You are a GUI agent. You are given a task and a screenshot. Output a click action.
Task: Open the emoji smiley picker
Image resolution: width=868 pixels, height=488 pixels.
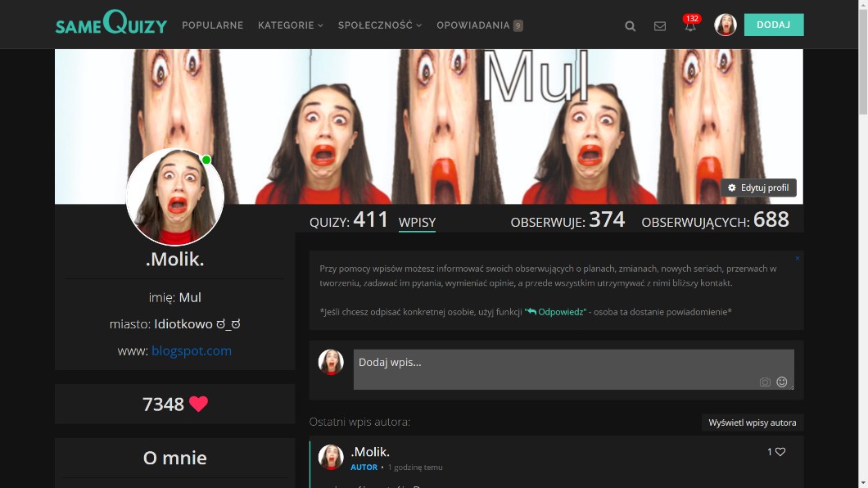point(782,382)
